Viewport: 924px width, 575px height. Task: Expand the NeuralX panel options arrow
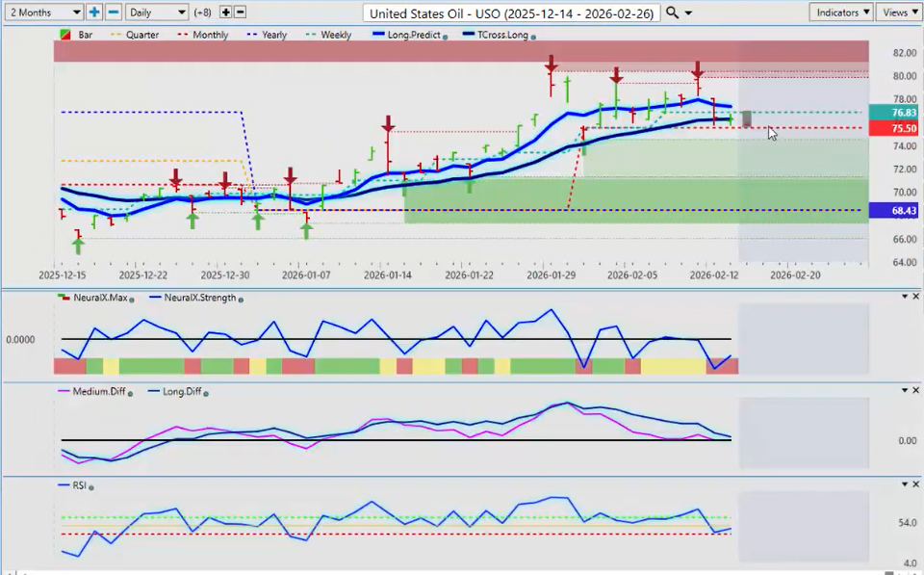point(904,297)
